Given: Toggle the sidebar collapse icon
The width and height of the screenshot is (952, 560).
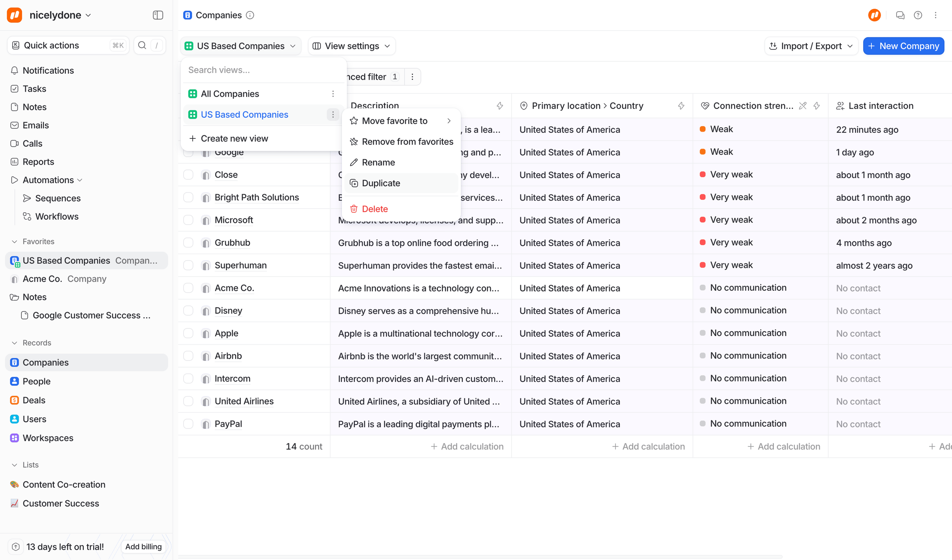Looking at the screenshot, I should pos(158,15).
